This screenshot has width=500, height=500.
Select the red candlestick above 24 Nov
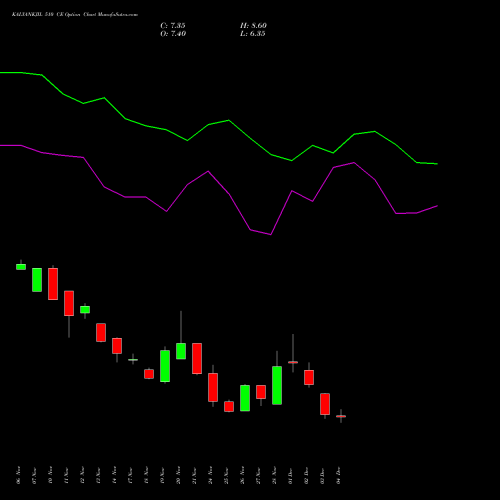tap(213, 387)
